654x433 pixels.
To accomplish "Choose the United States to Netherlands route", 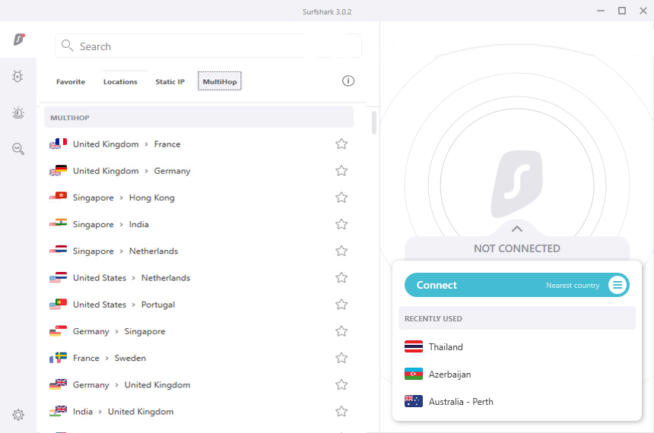I will click(x=199, y=277).
